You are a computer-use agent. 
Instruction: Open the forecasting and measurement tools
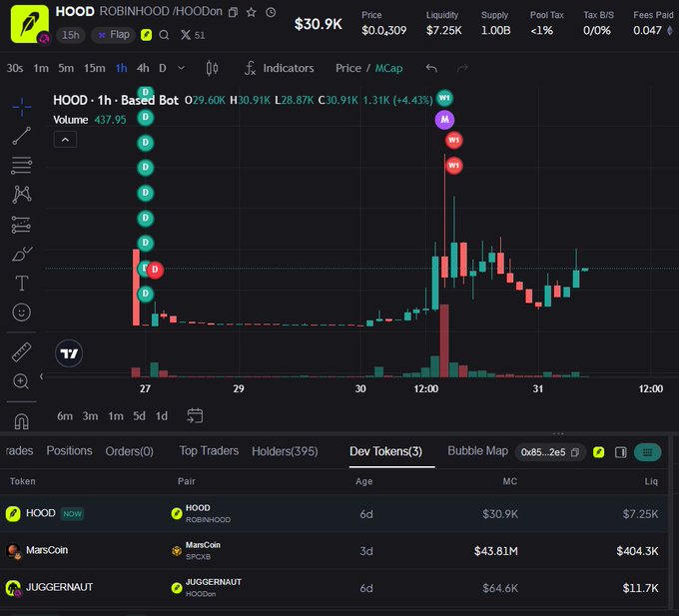(22, 225)
